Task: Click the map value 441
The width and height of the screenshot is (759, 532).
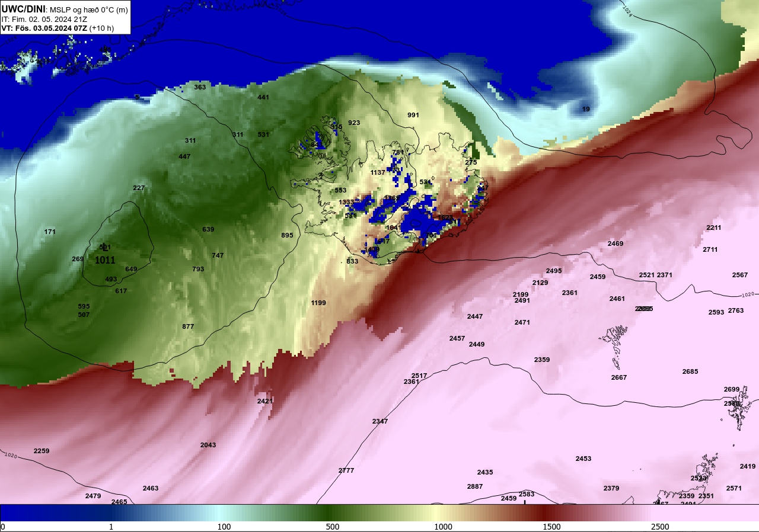Action: [x=263, y=97]
